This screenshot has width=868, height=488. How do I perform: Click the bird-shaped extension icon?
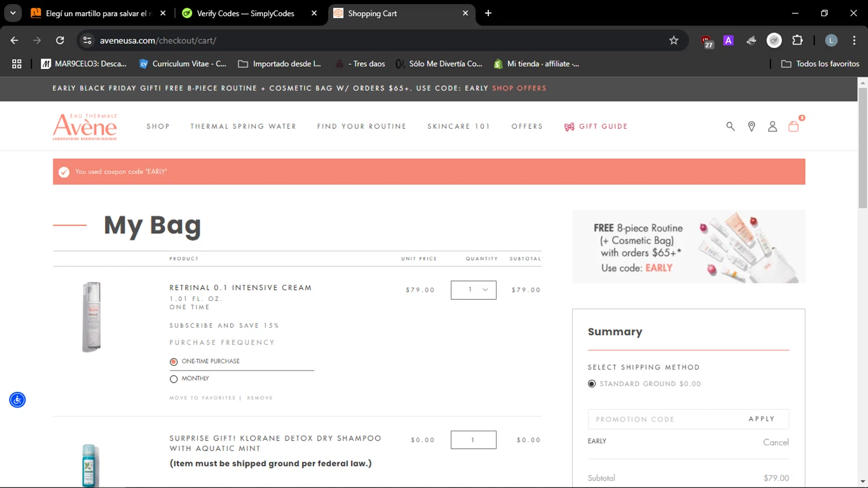click(751, 41)
